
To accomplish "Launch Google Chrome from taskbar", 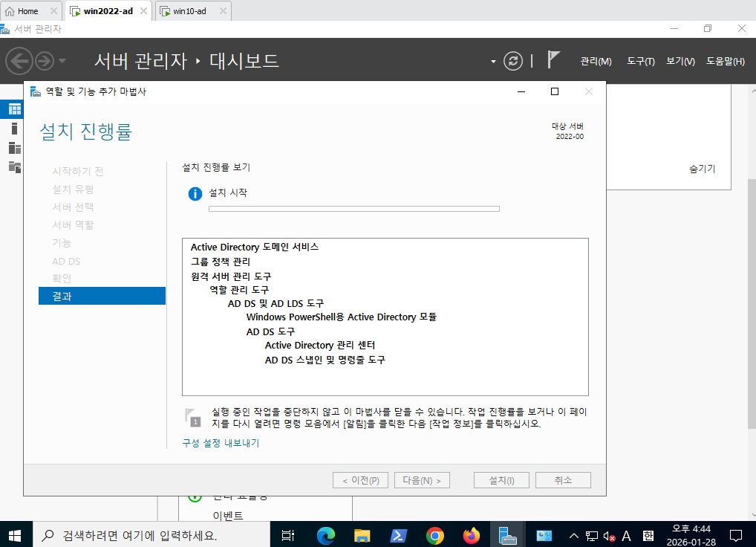I will [x=435, y=535].
